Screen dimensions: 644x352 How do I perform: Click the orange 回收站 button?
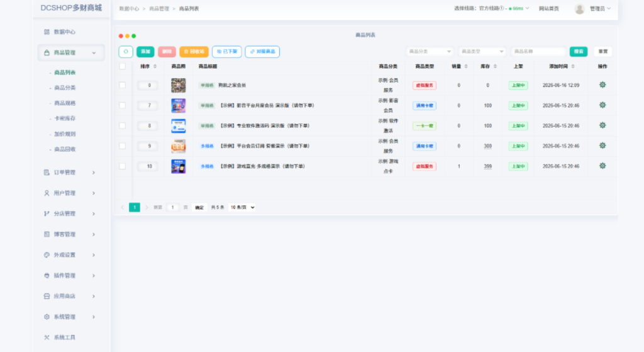click(x=194, y=52)
